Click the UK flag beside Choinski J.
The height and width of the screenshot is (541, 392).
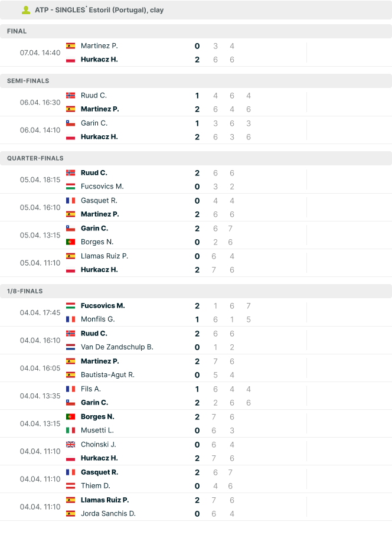point(71,444)
